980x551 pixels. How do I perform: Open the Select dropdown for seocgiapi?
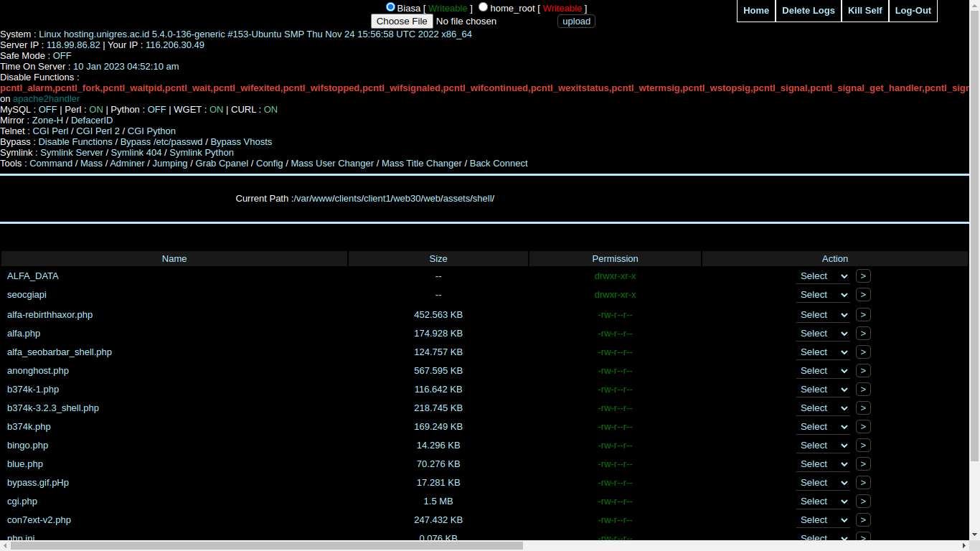pos(823,295)
